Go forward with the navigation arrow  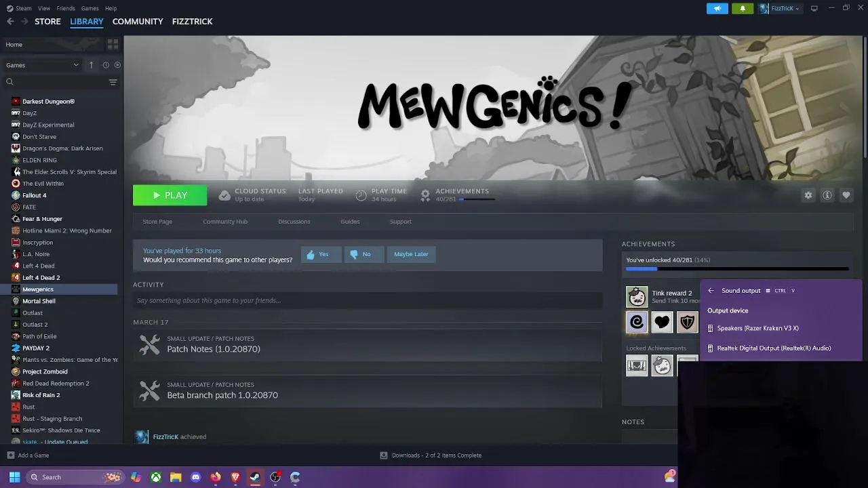click(25, 22)
